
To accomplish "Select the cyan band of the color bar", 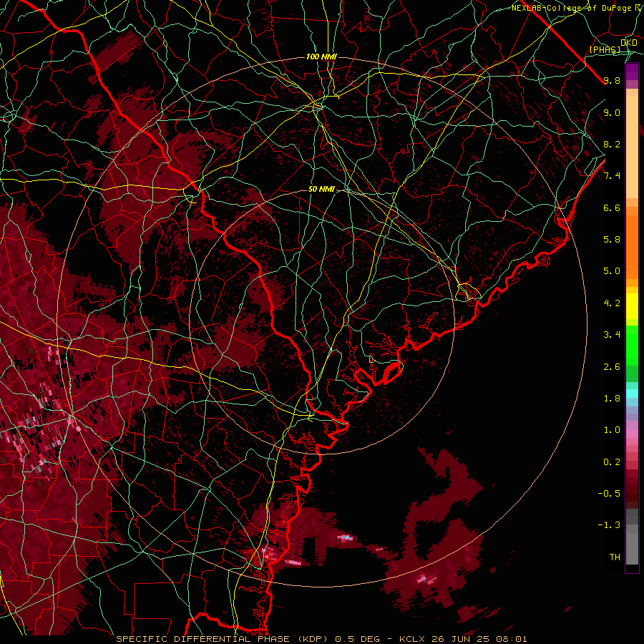I will [632, 394].
